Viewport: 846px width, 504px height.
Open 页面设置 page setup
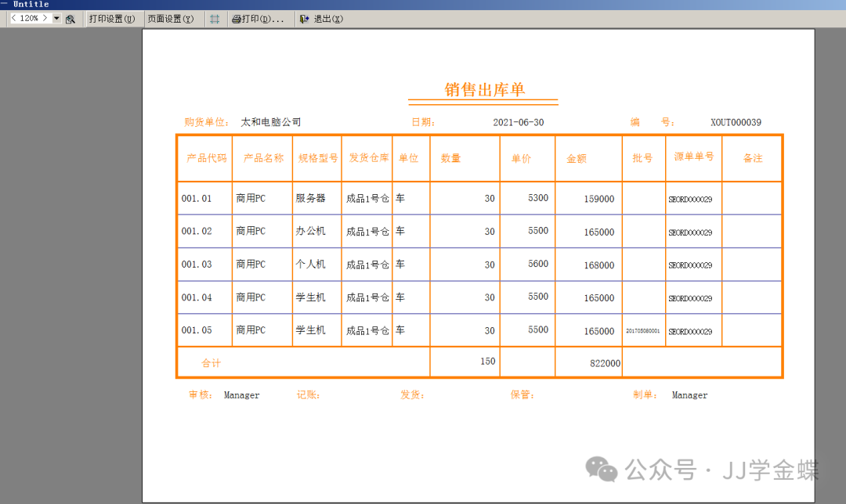(170, 19)
